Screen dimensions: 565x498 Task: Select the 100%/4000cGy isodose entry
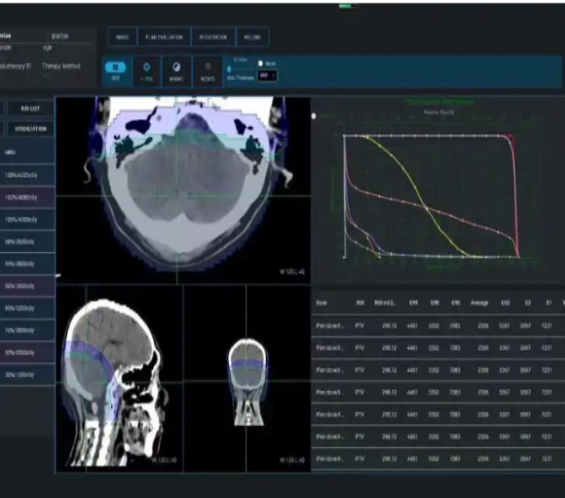(27, 219)
